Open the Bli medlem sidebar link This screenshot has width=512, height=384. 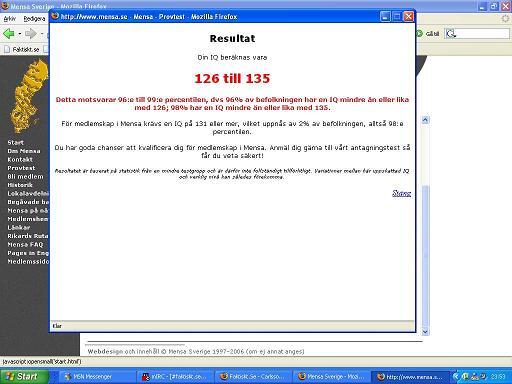[25, 177]
